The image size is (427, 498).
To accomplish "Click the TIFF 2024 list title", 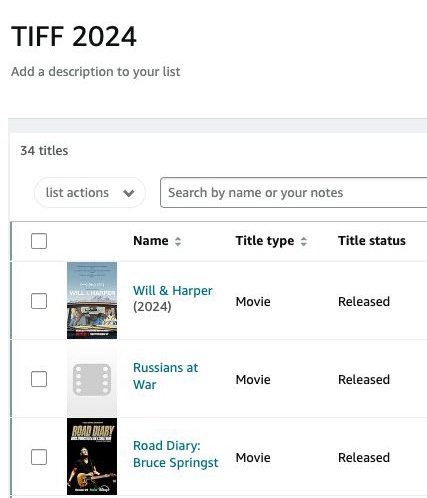I will tap(74, 36).
